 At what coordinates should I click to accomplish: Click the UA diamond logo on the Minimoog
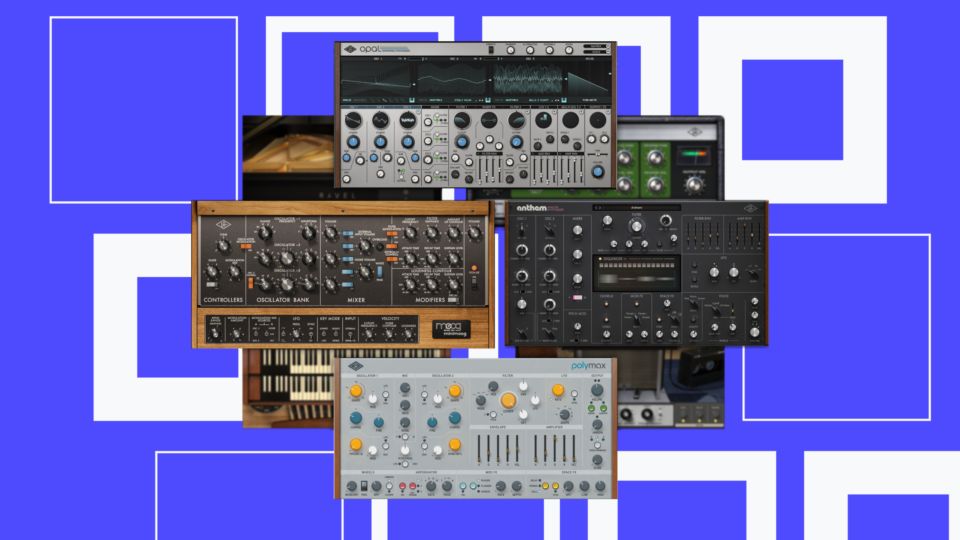(x=223, y=225)
